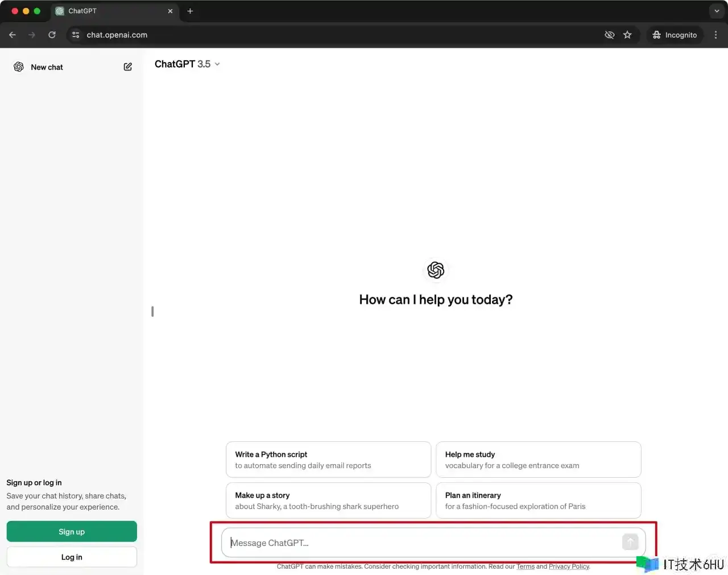Click the tracking protection eye icon

[610, 35]
